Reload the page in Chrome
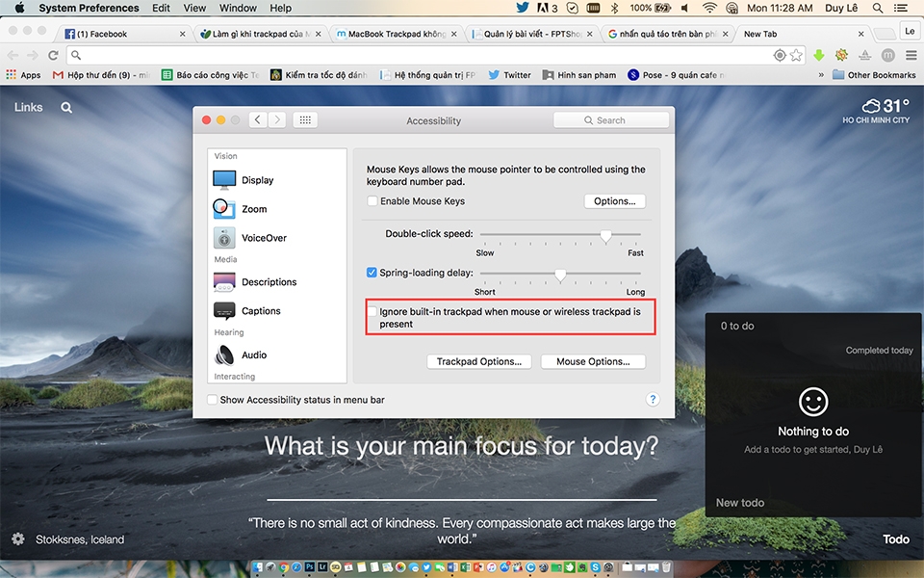This screenshot has height=578, width=924. point(53,55)
